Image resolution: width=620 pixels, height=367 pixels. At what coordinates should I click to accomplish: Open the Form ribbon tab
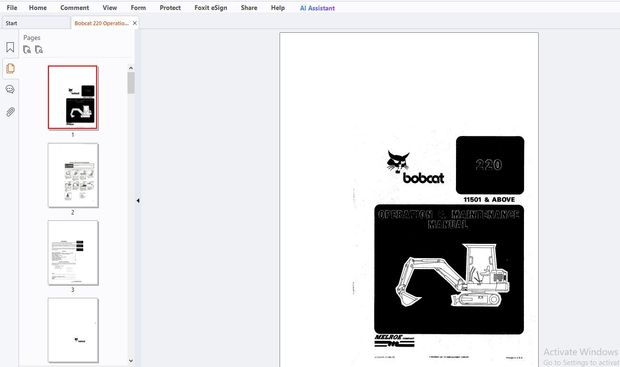138,8
